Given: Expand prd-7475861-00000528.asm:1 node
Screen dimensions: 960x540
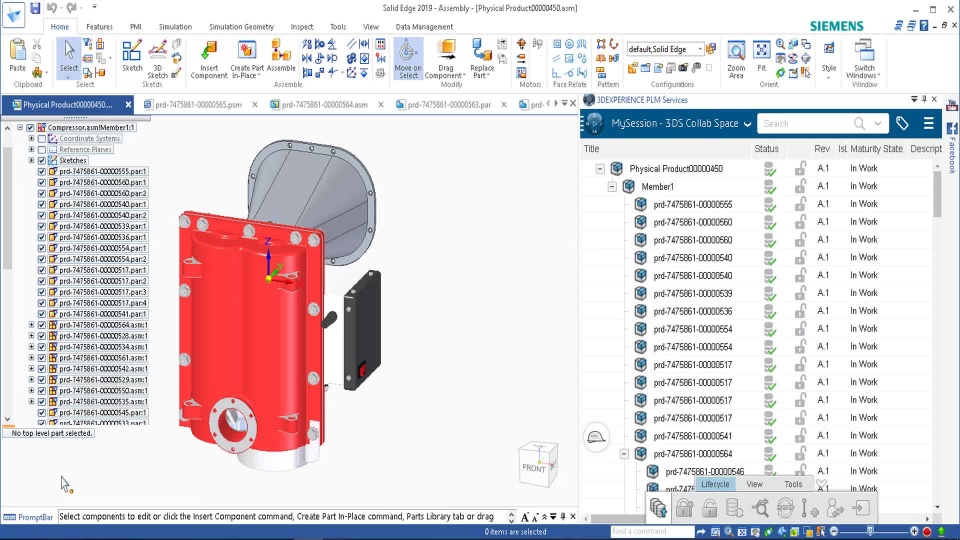Looking at the screenshot, I should (31, 336).
